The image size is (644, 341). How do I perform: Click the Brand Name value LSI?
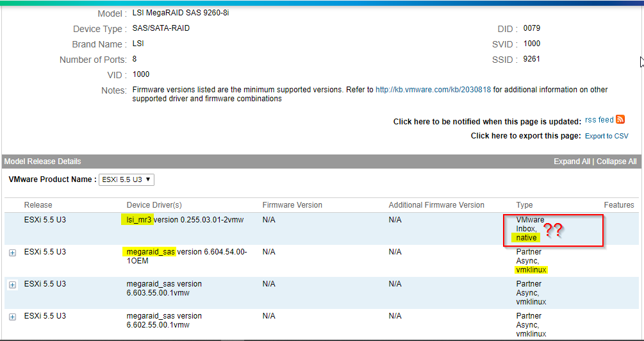pos(138,44)
